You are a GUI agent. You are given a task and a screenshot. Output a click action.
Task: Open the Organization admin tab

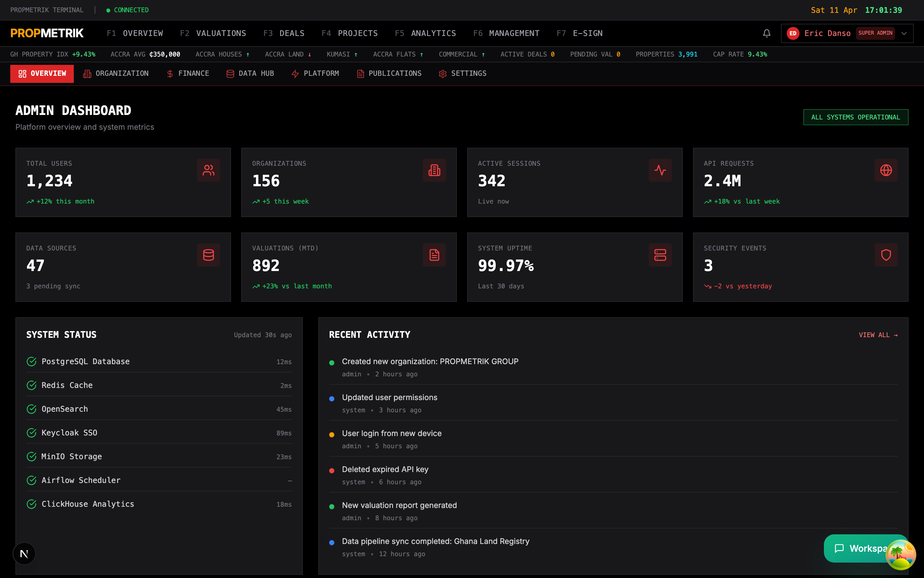116,74
